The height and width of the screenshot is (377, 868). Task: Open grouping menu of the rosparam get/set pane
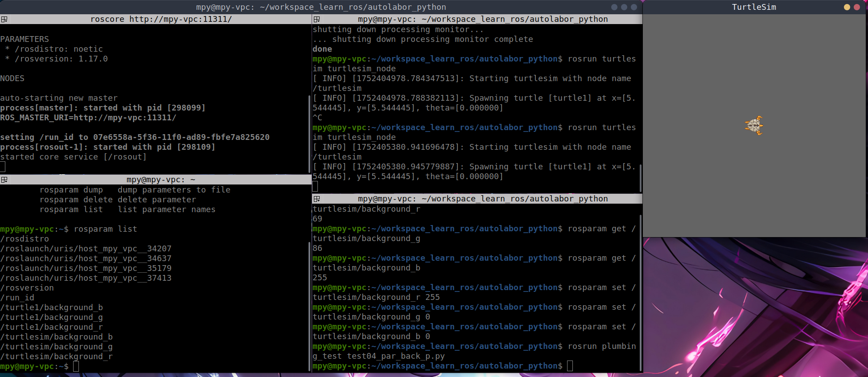tap(317, 199)
